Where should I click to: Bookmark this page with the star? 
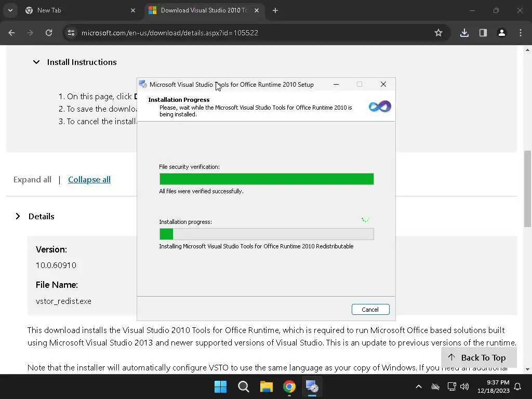pyautogui.click(x=438, y=33)
